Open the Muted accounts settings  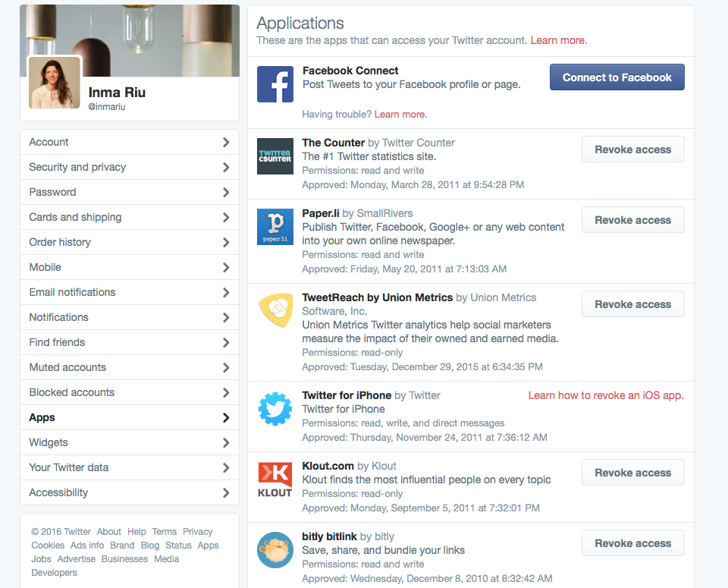130,367
